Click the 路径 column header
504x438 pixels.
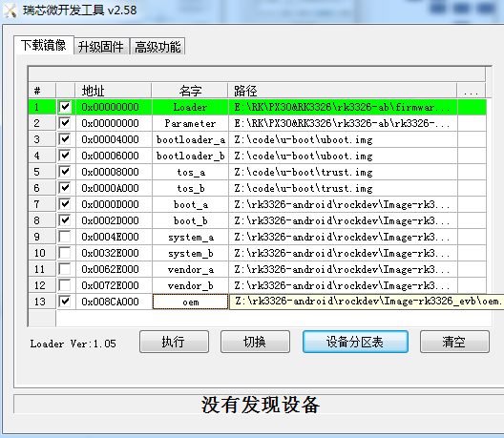point(343,91)
